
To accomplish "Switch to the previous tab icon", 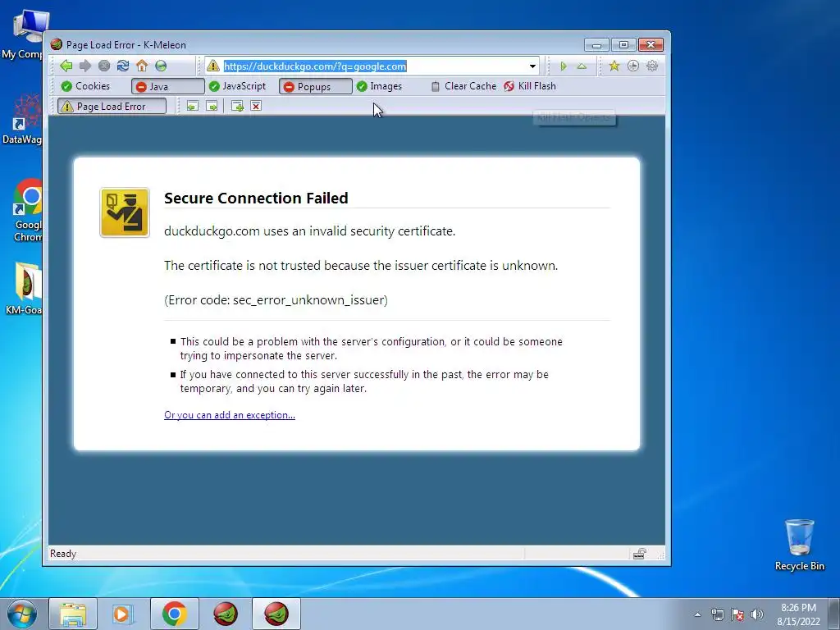I will click(192, 106).
